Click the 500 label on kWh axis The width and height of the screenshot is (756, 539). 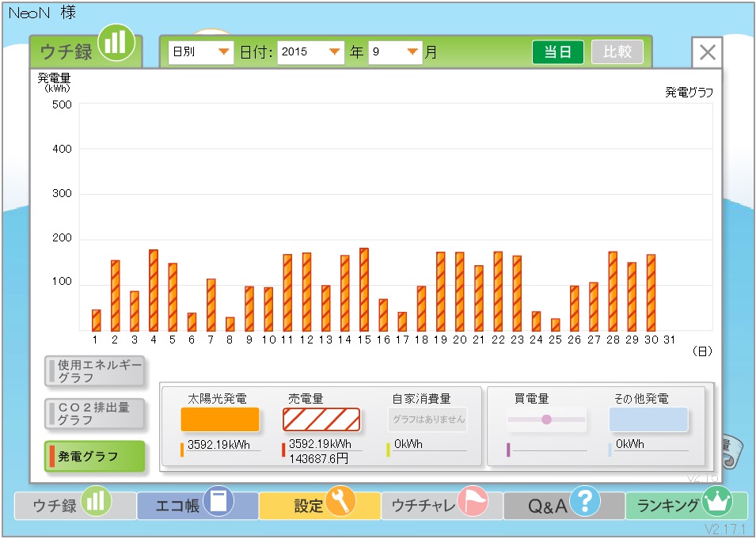63,104
